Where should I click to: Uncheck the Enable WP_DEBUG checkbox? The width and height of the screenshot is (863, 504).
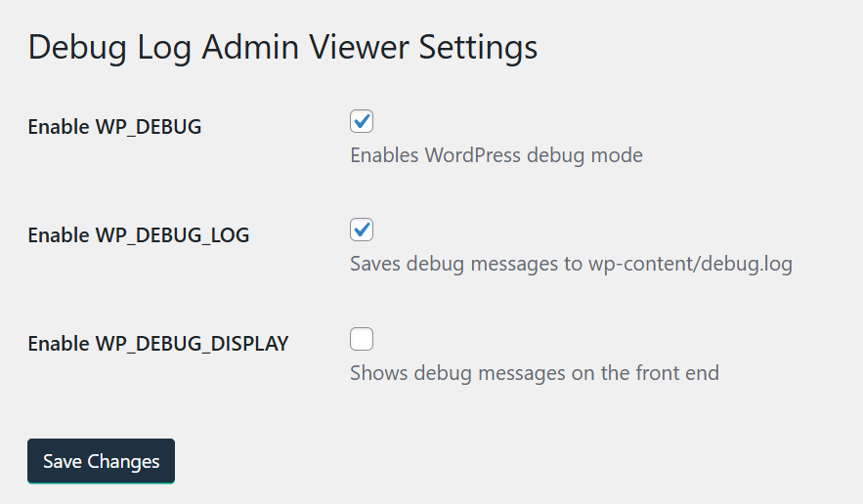362,122
